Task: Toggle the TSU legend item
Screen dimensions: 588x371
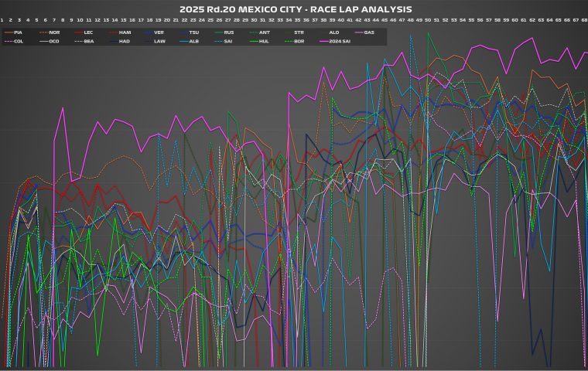Action: 193,32
